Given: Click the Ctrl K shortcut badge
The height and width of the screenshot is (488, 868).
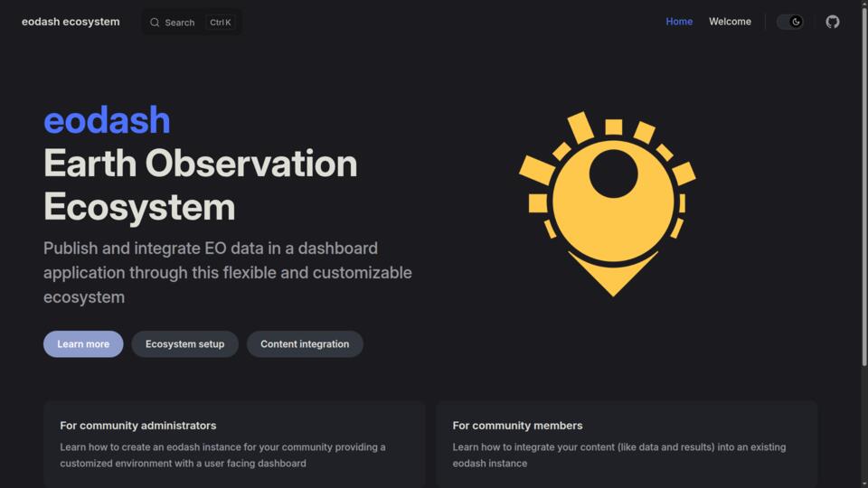Looking at the screenshot, I should (221, 22).
